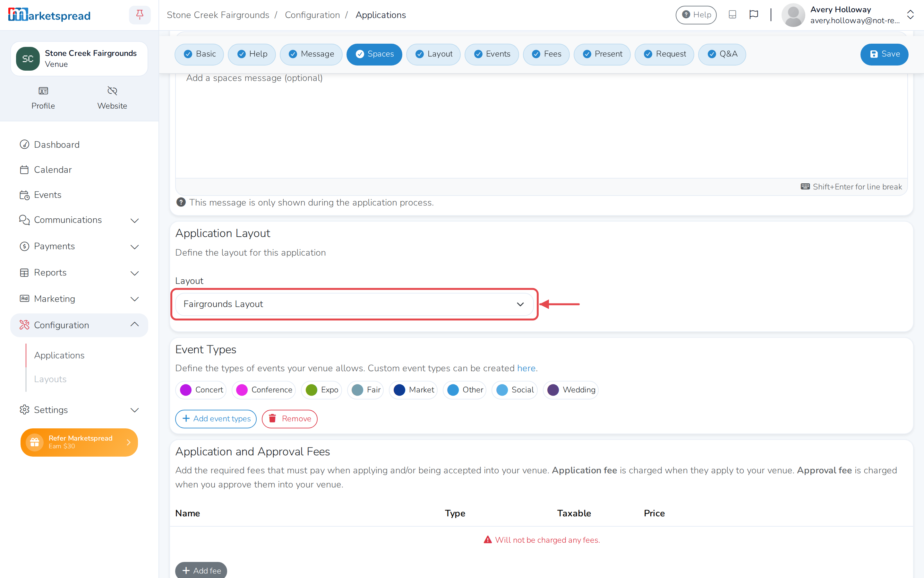
Task: Switch to the Help step tab
Action: pyautogui.click(x=252, y=54)
